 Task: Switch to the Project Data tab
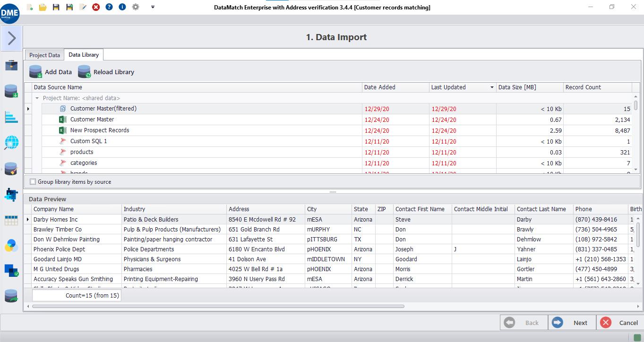pyautogui.click(x=44, y=55)
